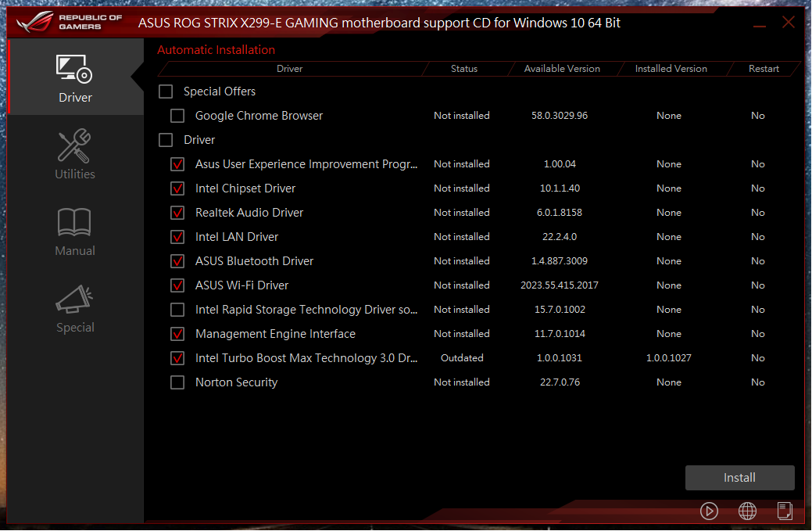Click available version 2023.55.415.2017
The width and height of the screenshot is (812, 531).
[x=560, y=285]
